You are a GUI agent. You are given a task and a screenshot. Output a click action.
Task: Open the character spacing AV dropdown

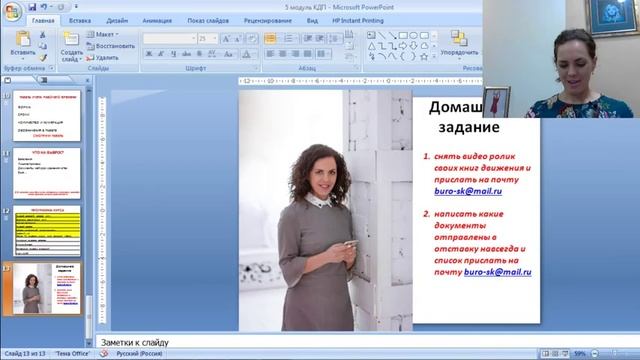[212, 54]
